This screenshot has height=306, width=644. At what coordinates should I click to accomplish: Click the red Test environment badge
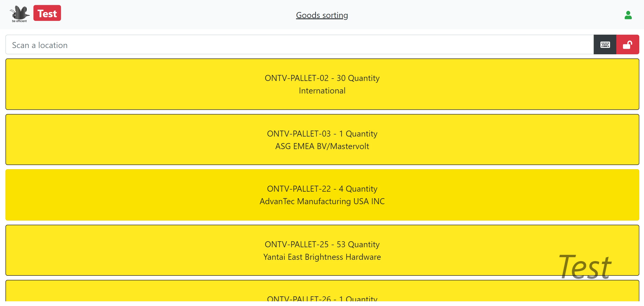coord(47,13)
